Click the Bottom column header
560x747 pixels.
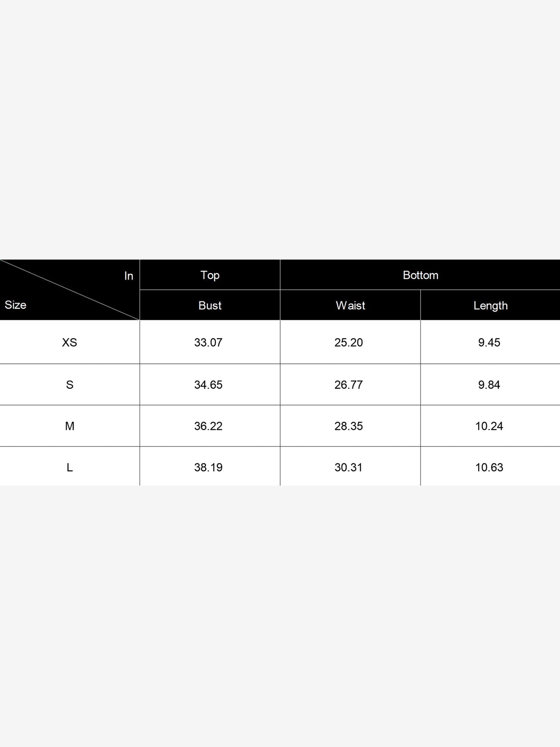tap(420, 275)
